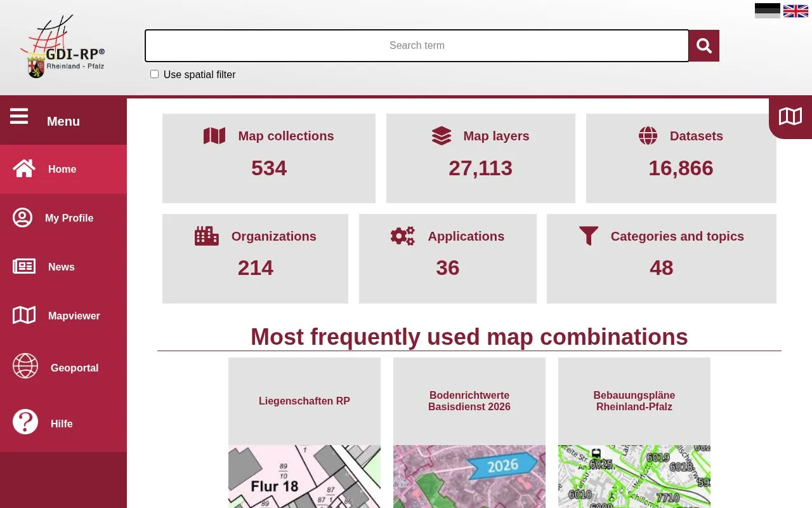This screenshot has height=508, width=812.
Task: Open the map panel tab at right edge
Action: pos(790,117)
